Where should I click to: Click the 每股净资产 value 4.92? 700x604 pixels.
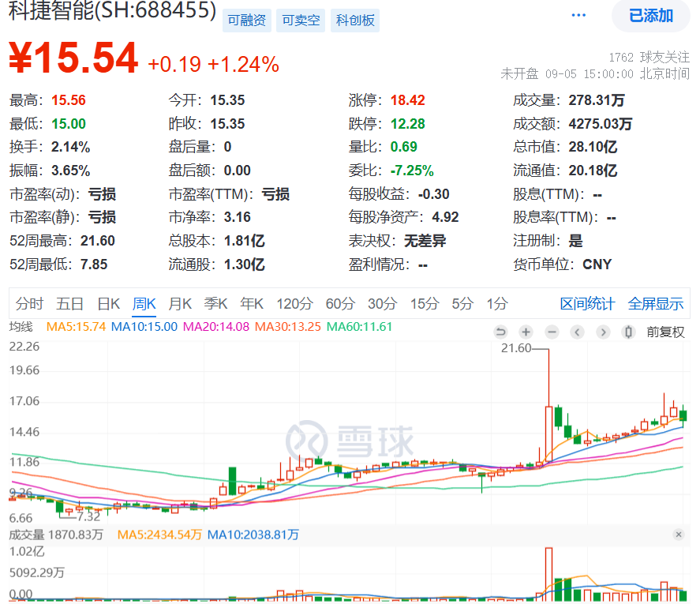point(445,217)
